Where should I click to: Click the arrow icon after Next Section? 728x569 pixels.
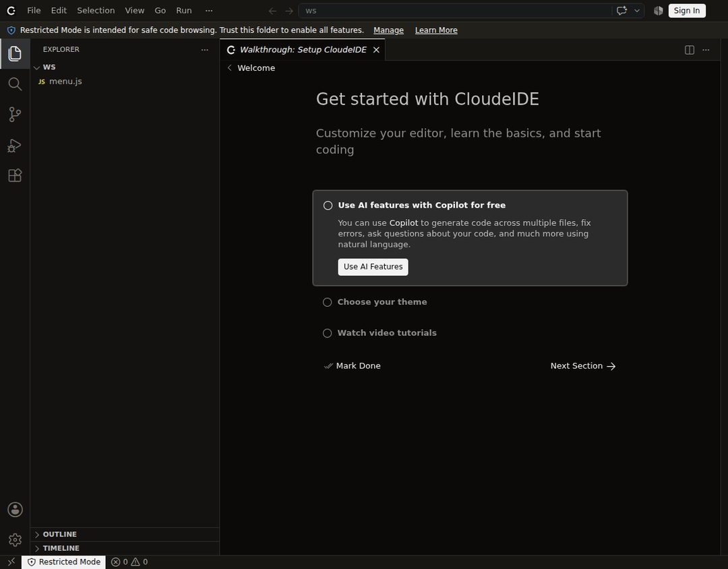(611, 366)
